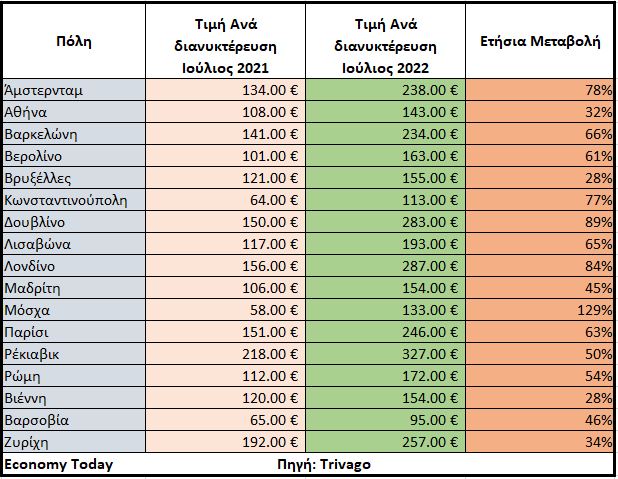
Task: Select the Βαρσοβία 46% change cell
Action: 539,420
